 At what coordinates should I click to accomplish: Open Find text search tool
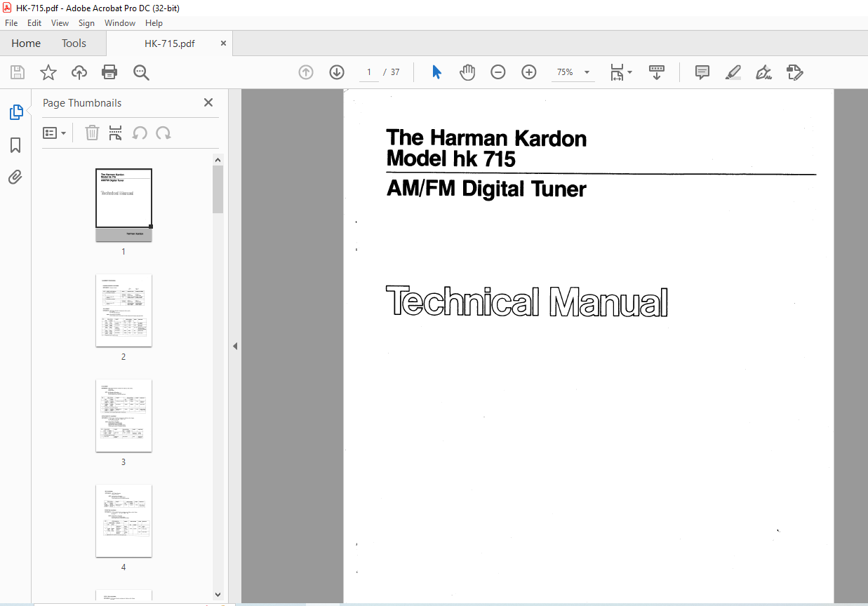pos(141,72)
